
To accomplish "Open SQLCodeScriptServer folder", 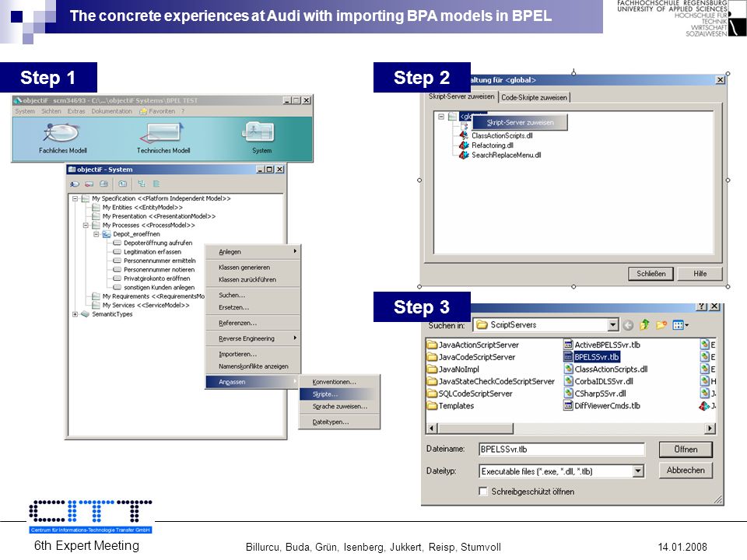I will 470,394.
